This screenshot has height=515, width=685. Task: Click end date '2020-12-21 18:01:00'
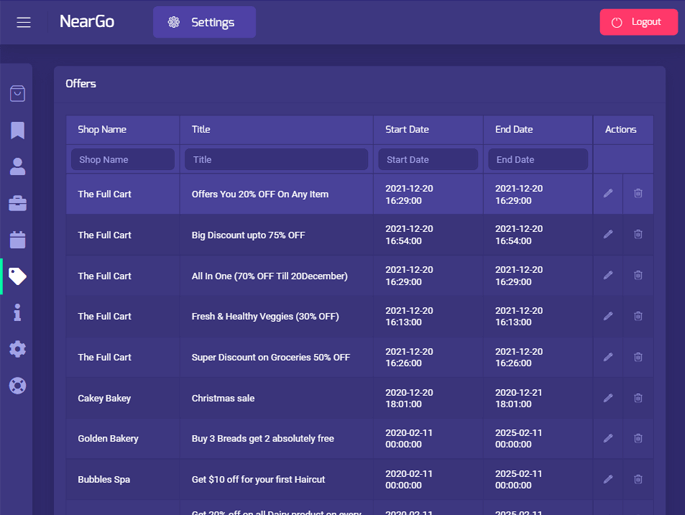pyautogui.click(x=519, y=398)
